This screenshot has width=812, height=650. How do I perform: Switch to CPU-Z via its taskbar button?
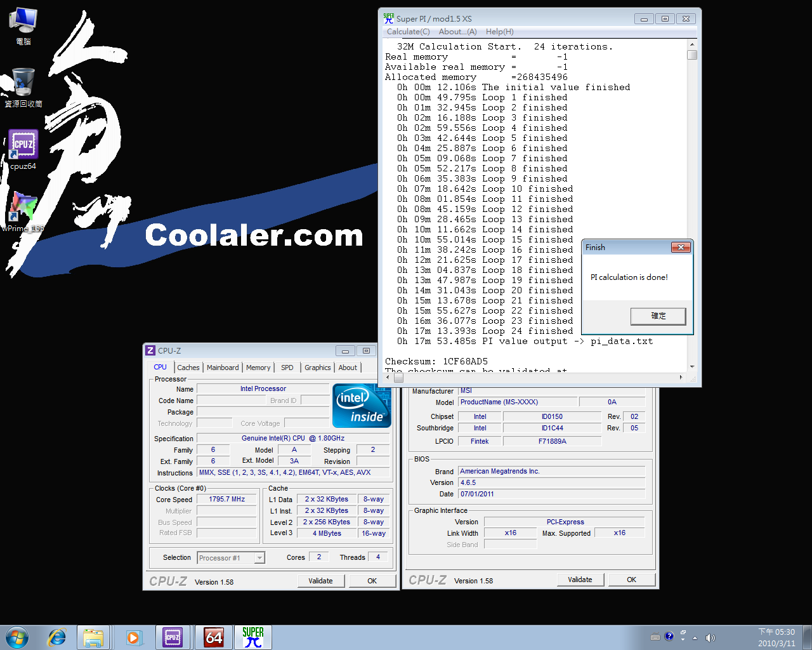click(x=173, y=637)
